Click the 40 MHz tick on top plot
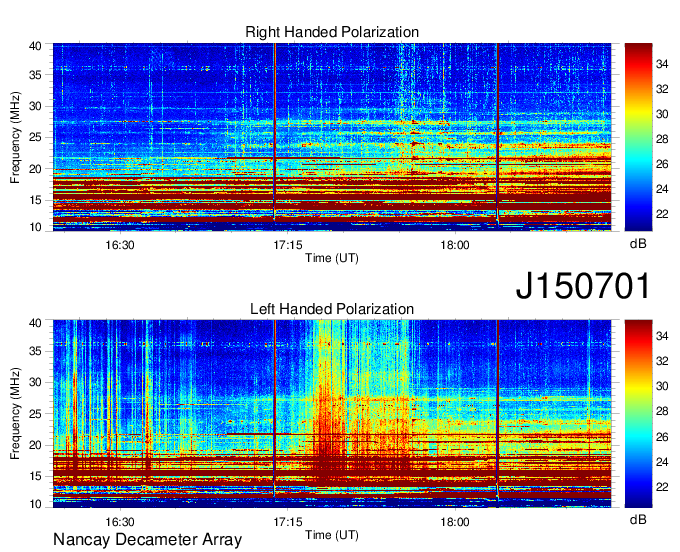This screenshot has height=552, width=680. [x=36, y=46]
